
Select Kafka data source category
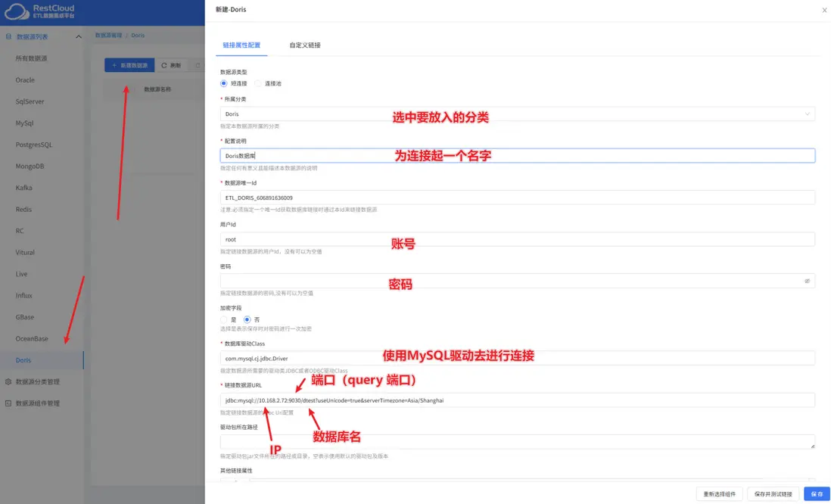pos(24,188)
